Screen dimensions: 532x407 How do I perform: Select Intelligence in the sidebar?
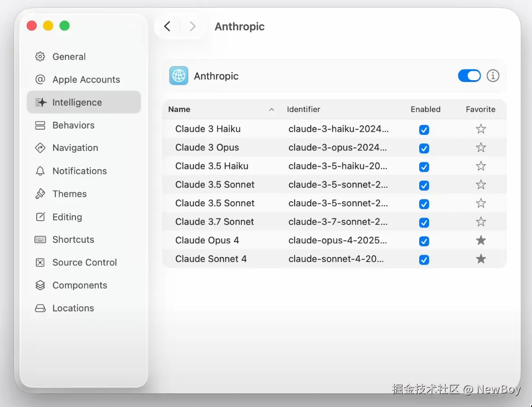tap(84, 102)
